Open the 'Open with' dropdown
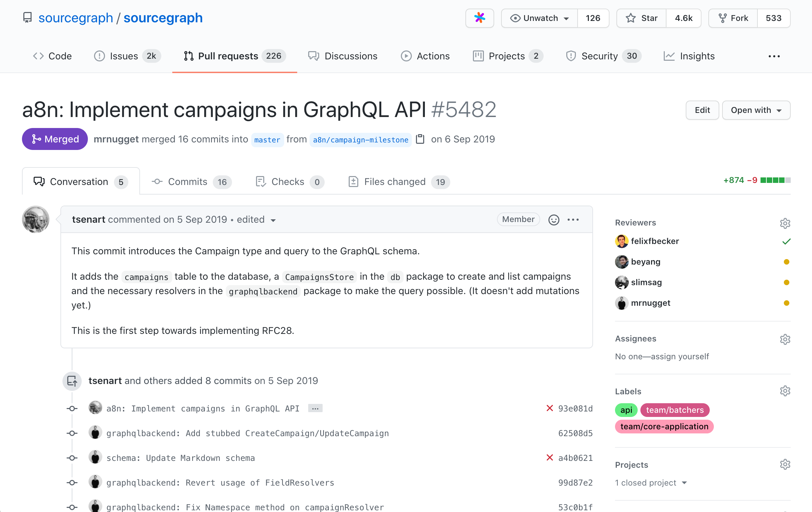This screenshot has width=812, height=512. click(x=756, y=110)
